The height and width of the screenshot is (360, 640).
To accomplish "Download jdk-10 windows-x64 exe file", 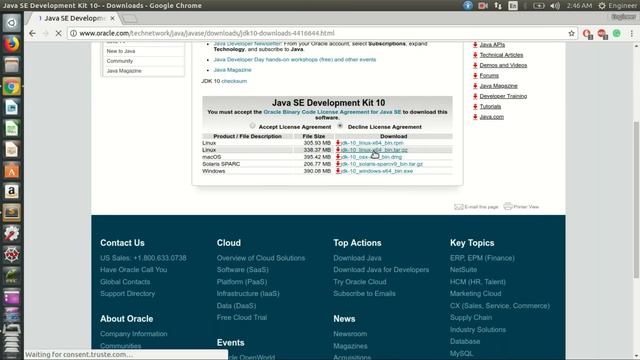I will (377, 171).
